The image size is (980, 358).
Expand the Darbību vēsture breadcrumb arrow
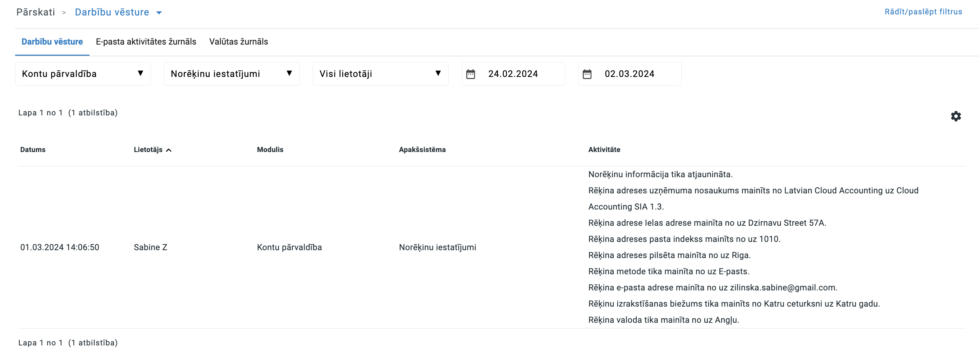159,13
